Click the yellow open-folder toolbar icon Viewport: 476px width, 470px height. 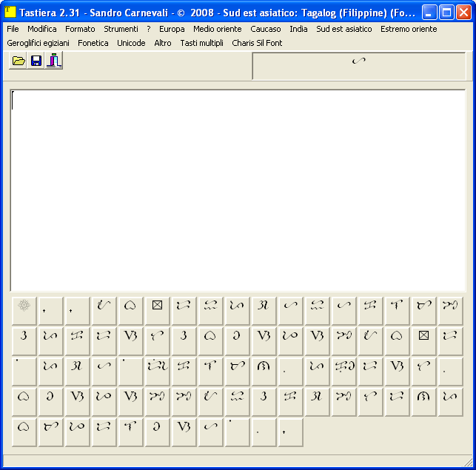pos(19,61)
